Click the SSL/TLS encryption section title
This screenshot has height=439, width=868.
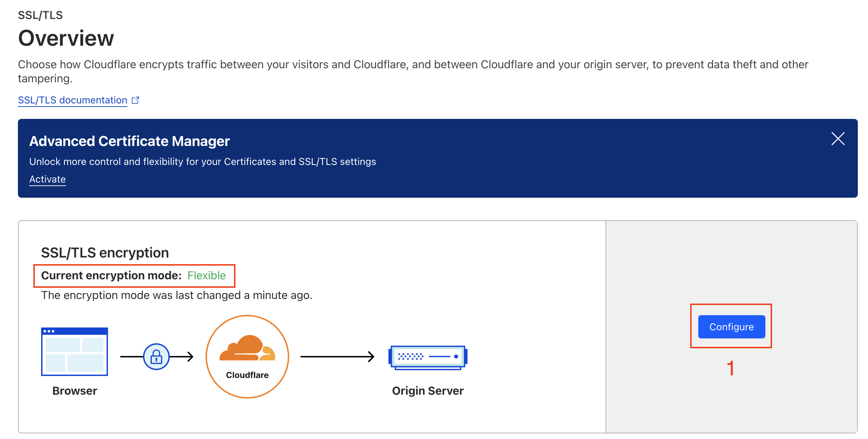coord(105,253)
